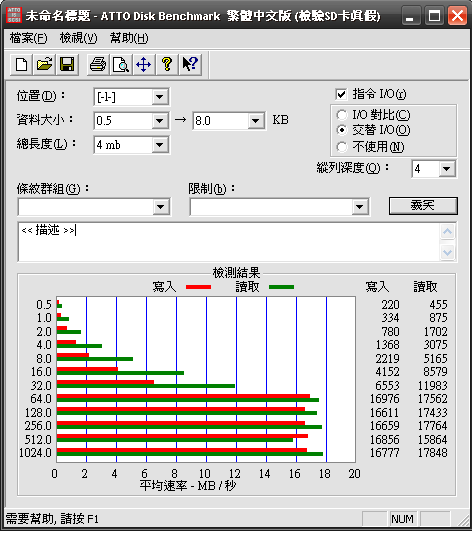Open the 位置 drive dropdown
Image resolution: width=472 pixels, height=534 pixels.
point(160,97)
